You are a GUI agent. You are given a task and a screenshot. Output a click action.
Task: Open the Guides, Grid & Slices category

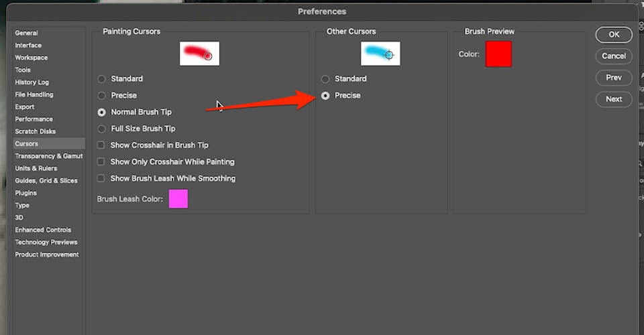46,180
